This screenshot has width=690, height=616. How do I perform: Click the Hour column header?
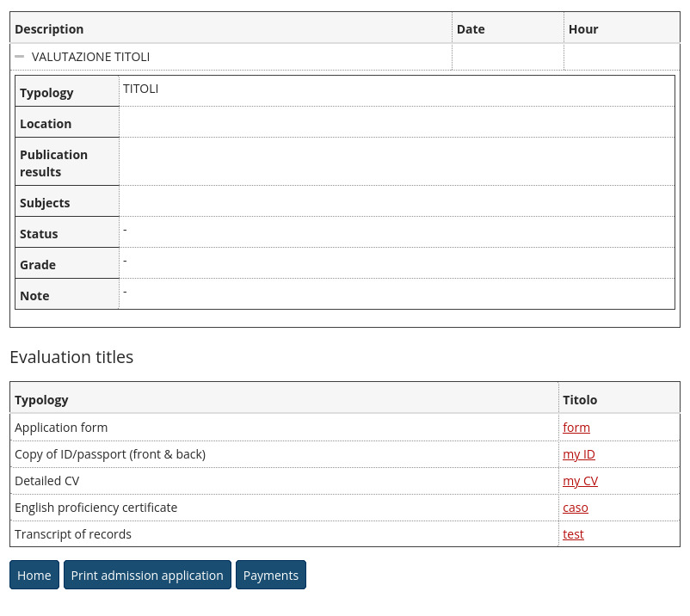(x=582, y=29)
